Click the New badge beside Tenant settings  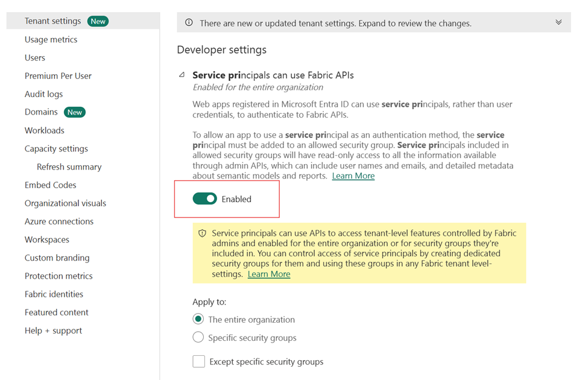click(x=98, y=21)
